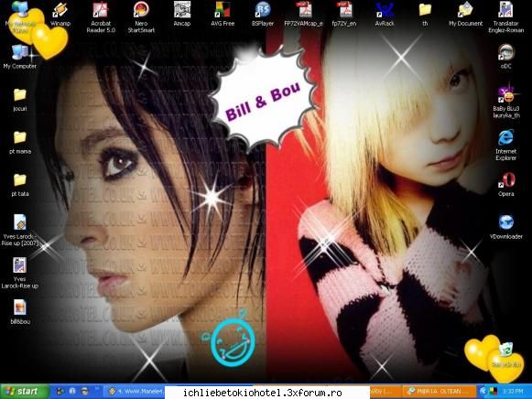Open My Network Places desktop icon
This screenshot has height=399, width=532.
tap(20, 17)
